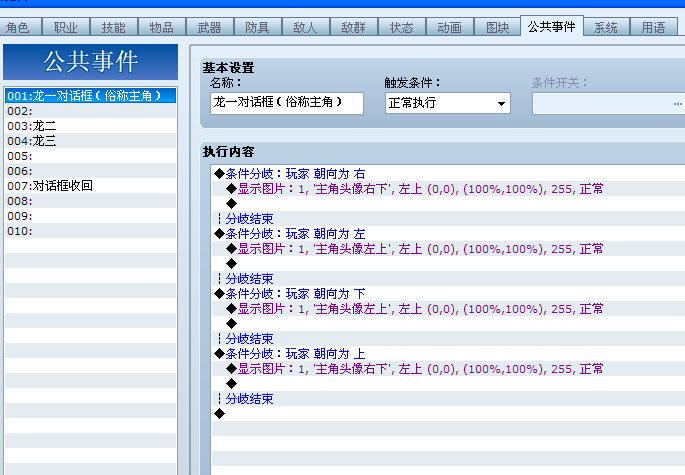685x475 pixels.
Task: Open the 武器 tab
Action: point(210,28)
